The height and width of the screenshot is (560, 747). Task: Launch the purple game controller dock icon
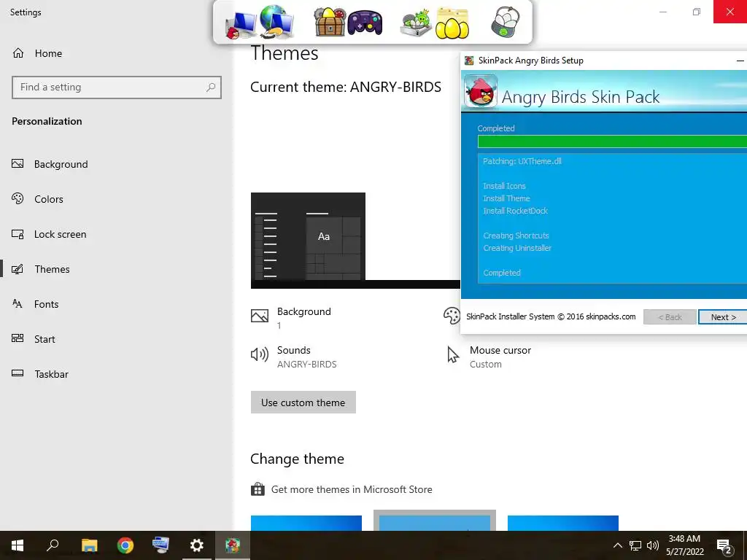pos(365,23)
